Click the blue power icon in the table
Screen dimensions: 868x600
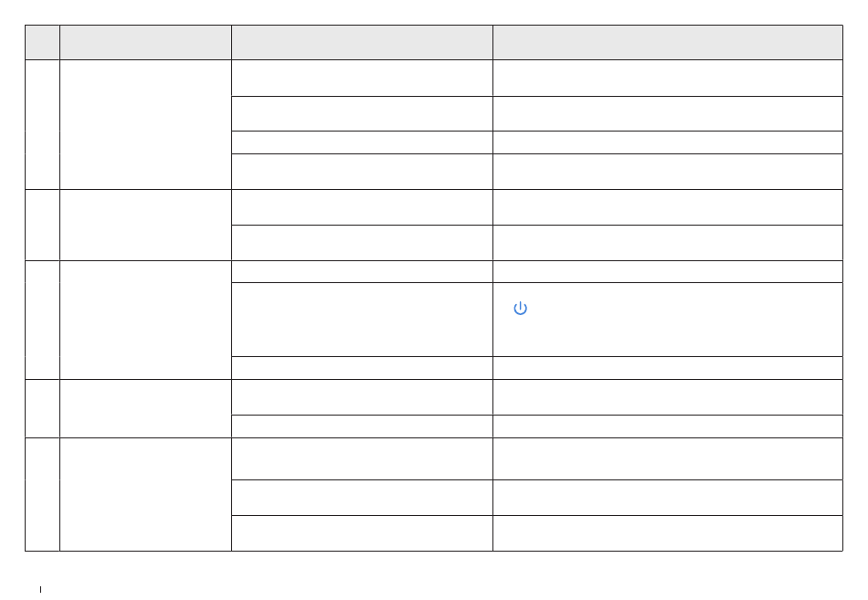click(521, 309)
